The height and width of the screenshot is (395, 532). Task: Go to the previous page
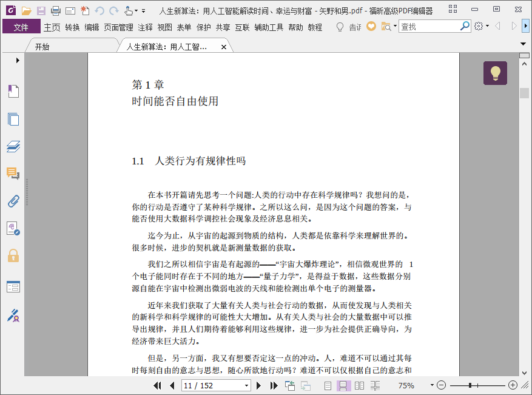point(172,385)
